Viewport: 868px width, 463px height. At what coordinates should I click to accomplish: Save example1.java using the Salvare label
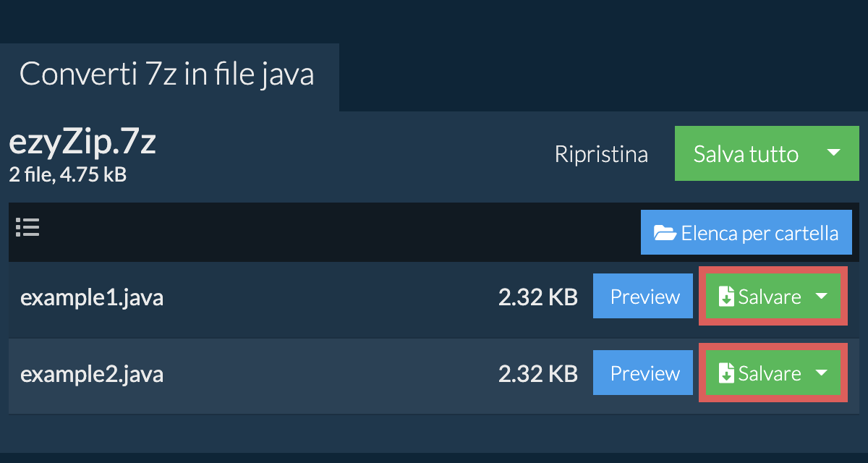pos(770,297)
